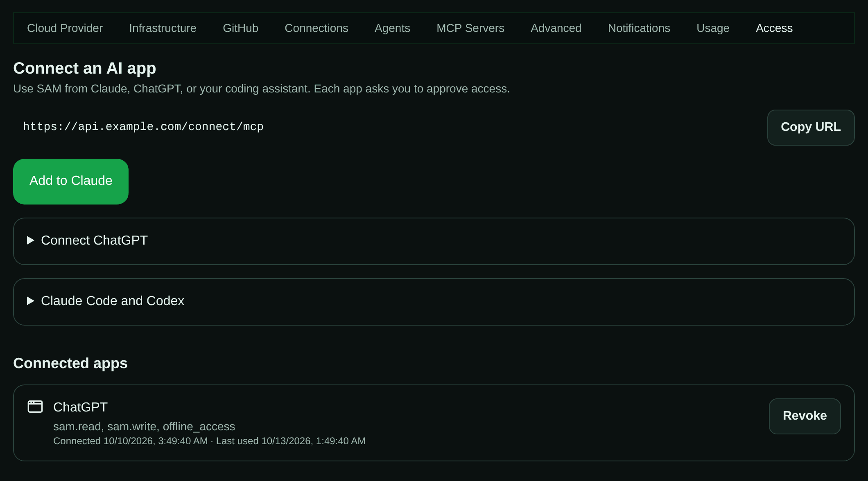
Task: Open the Usage tab
Action: tap(713, 28)
